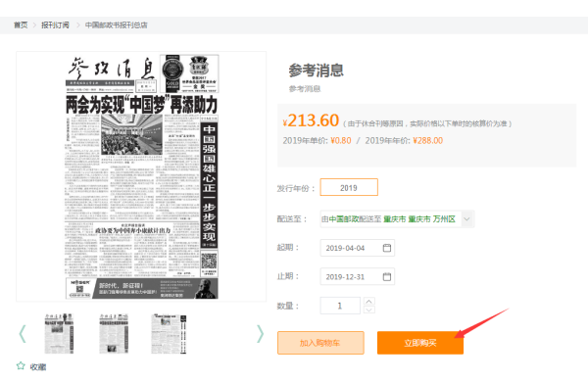Click the main newspaper preview image
Viewport: 588px width, 382px height.
141,176
